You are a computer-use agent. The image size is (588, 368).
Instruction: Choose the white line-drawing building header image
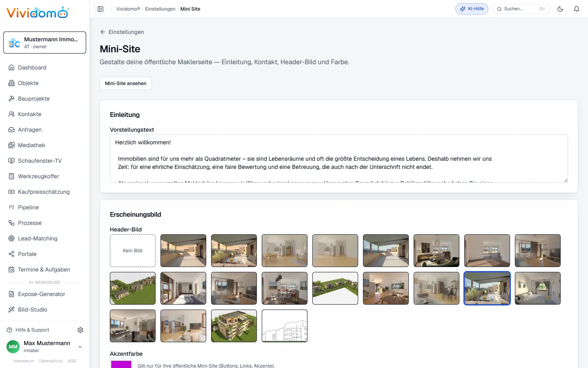point(285,326)
